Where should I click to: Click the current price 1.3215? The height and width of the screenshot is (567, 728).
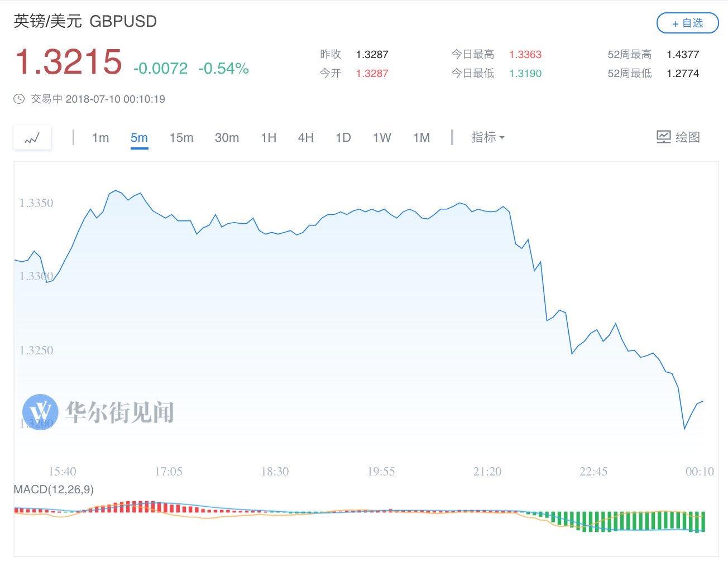(68, 62)
